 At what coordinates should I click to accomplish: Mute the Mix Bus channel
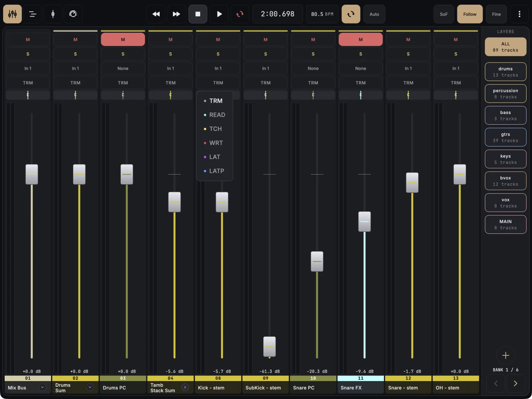point(28,40)
